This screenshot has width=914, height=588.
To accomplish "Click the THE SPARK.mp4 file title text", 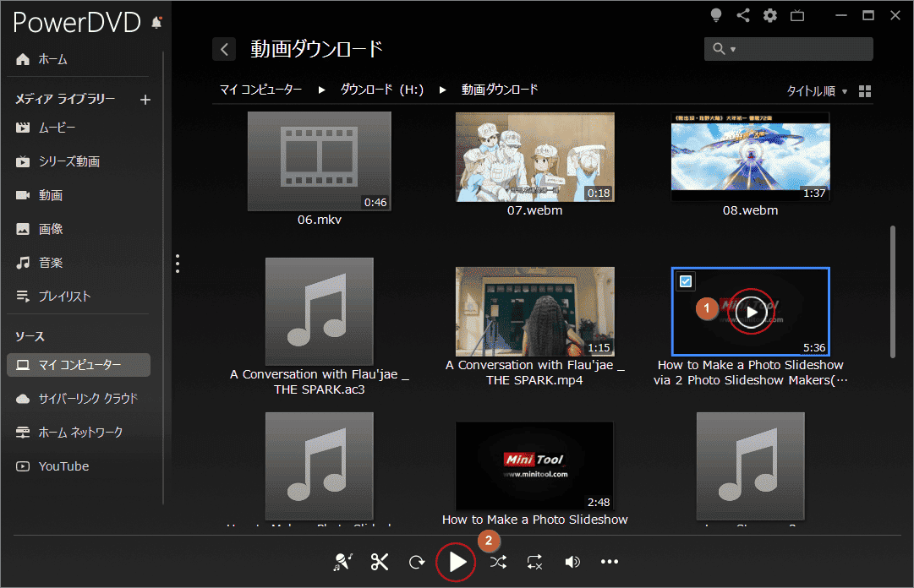I will pyautogui.click(x=534, y=373).
